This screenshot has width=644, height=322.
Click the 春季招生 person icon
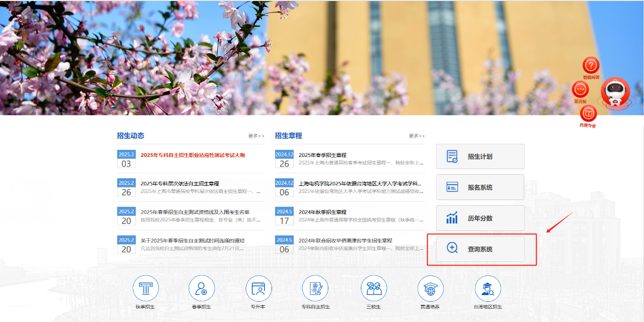(x=201, y=288)
